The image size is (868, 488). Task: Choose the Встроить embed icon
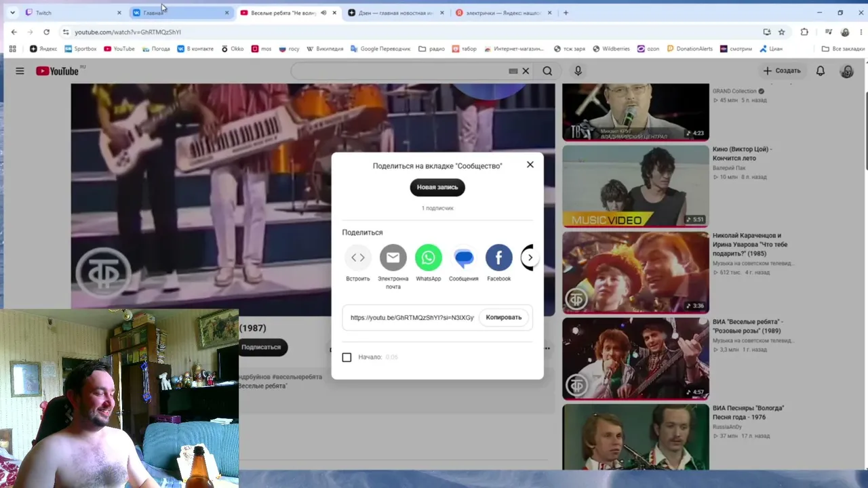pos(358,258)
